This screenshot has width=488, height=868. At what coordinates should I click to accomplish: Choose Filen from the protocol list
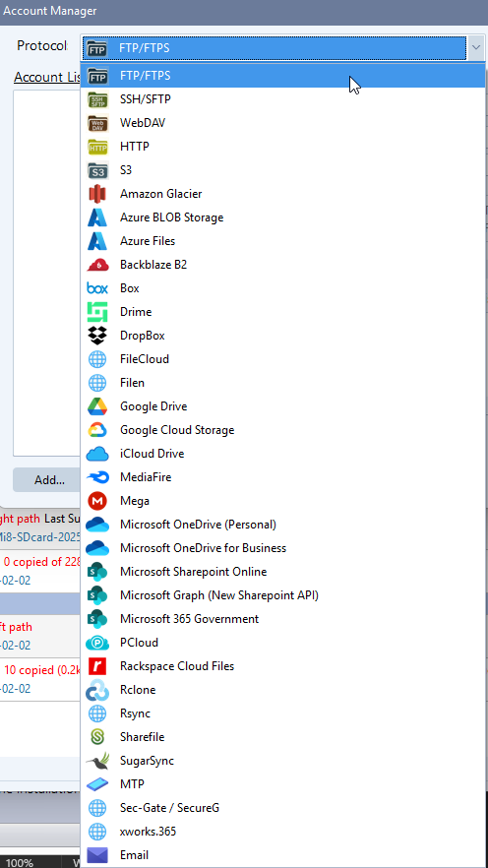click(x=282, y=383)
